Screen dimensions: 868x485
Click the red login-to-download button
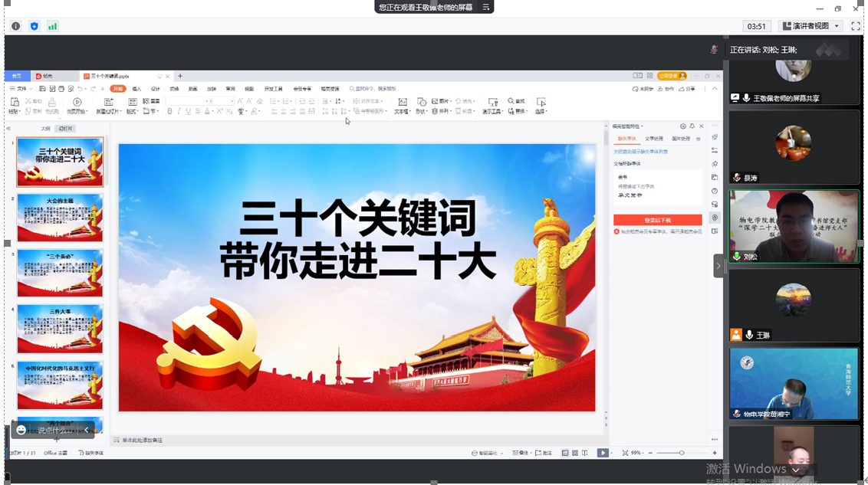[x=657, y=220]
